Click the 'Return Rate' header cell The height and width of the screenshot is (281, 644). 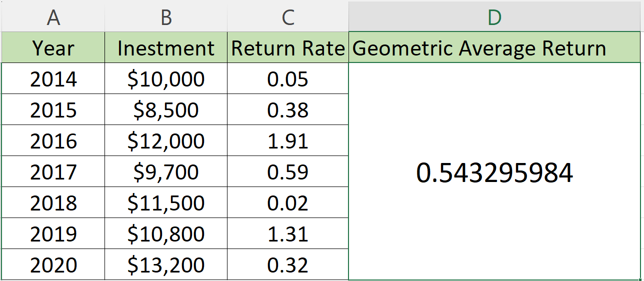[288, 47]
